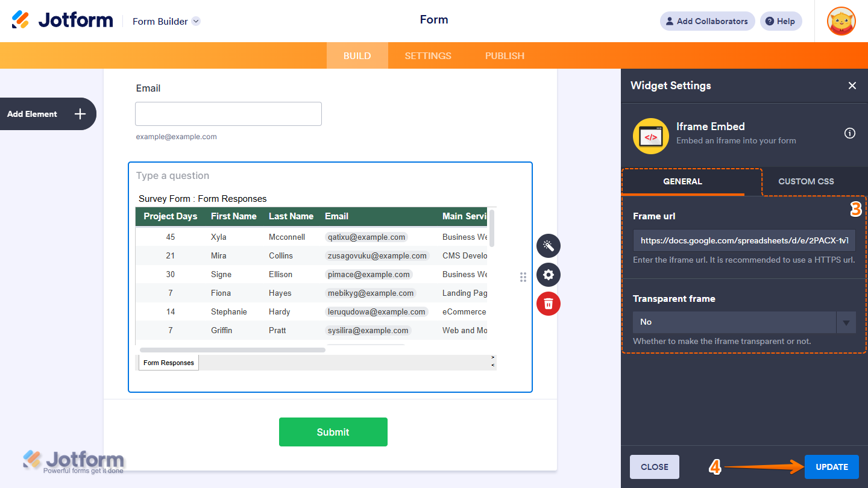Click the Project Days value 21
Image resolution: width=868 pixels, height=488 pixels.
tap(171, 256)
